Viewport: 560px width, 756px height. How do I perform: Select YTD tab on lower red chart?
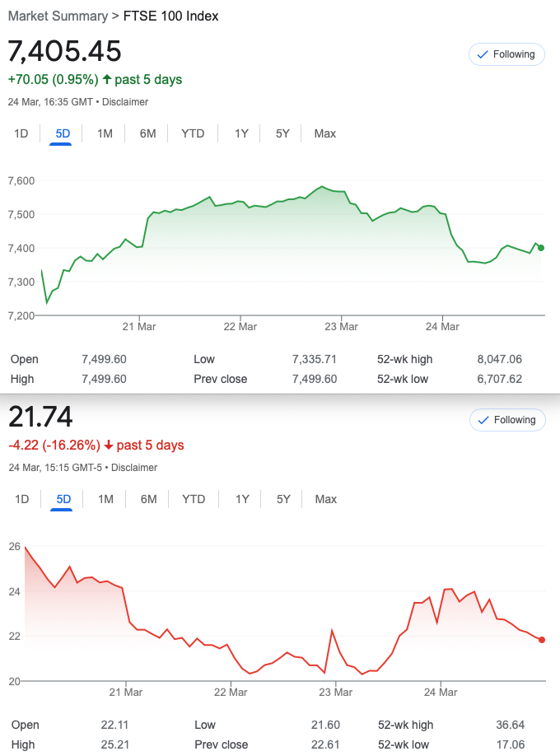194,499
